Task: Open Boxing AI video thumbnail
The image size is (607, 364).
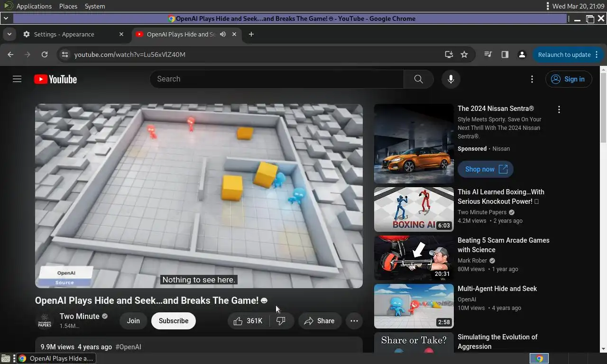Action: tap(414, 209)
